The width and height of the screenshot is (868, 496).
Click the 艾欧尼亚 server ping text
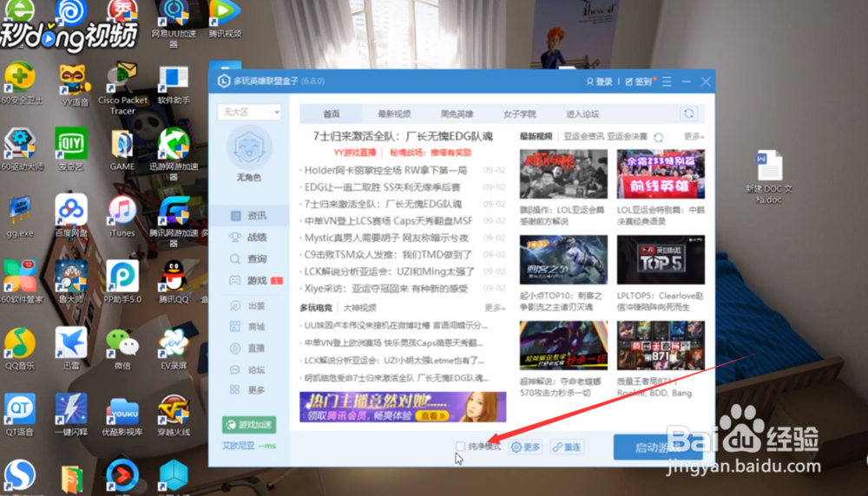[x=249, y=446]
